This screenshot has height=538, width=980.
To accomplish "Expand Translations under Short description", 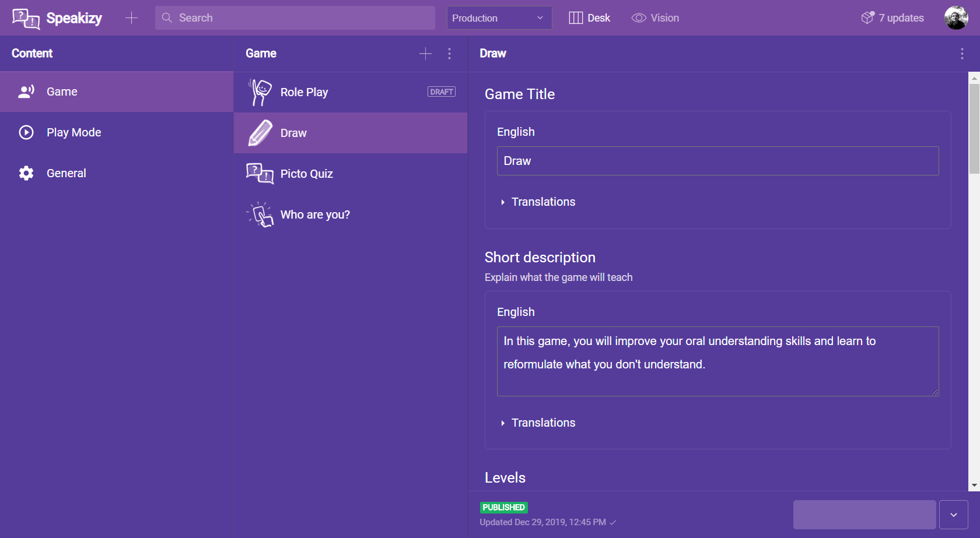I will click(538, 423).
